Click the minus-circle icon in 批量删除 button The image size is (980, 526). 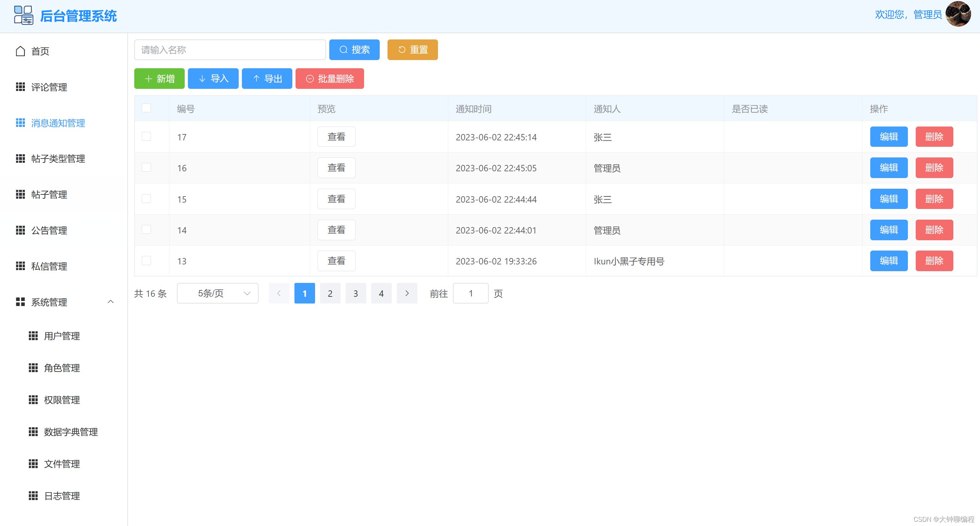click(x=310, y=79)
